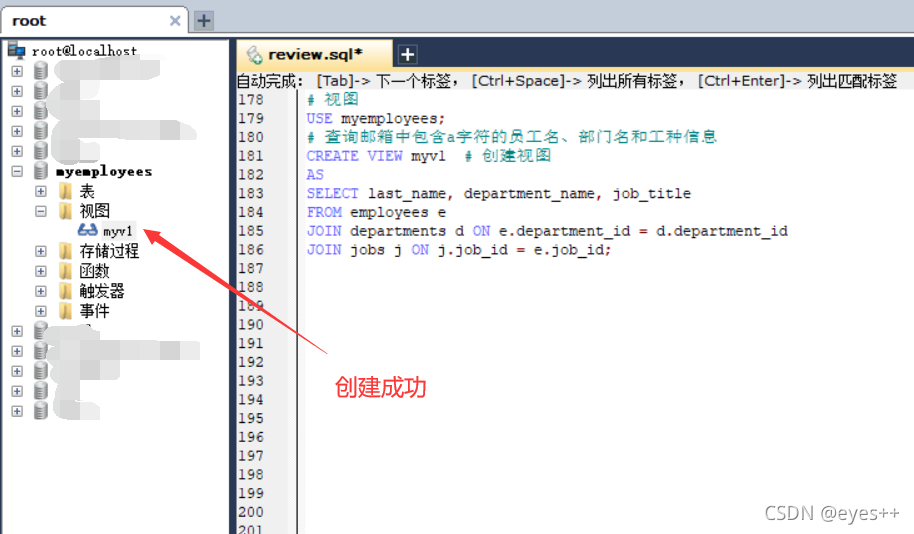Image resolution: width=914 pixels, height=534 pixels.
Task: Click jobs j on line 186
Action: click(376, 250)
